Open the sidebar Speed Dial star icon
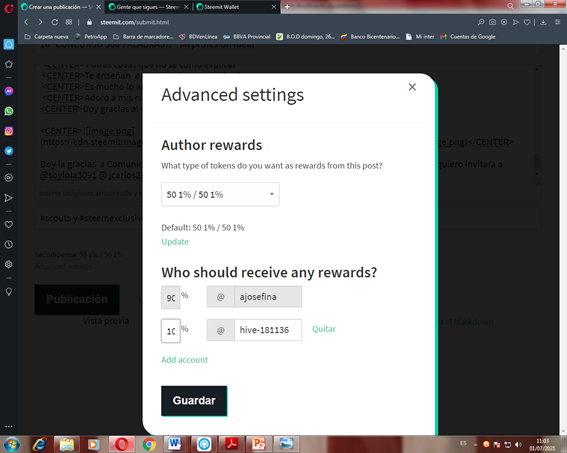This screenshot has width=567, height=453. [x=9, y=64]
